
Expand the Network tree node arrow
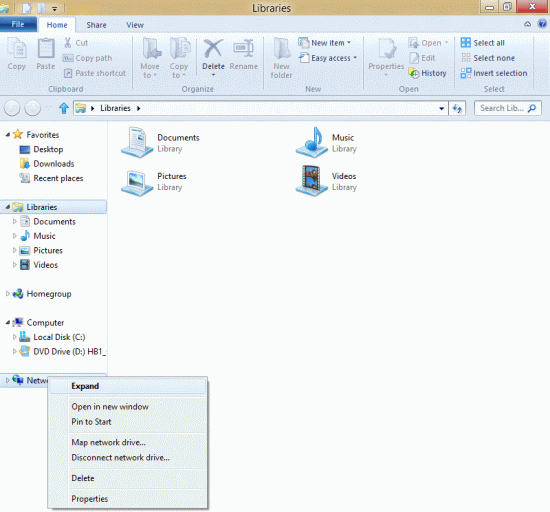pyautogui.click(x=7, y=380)
